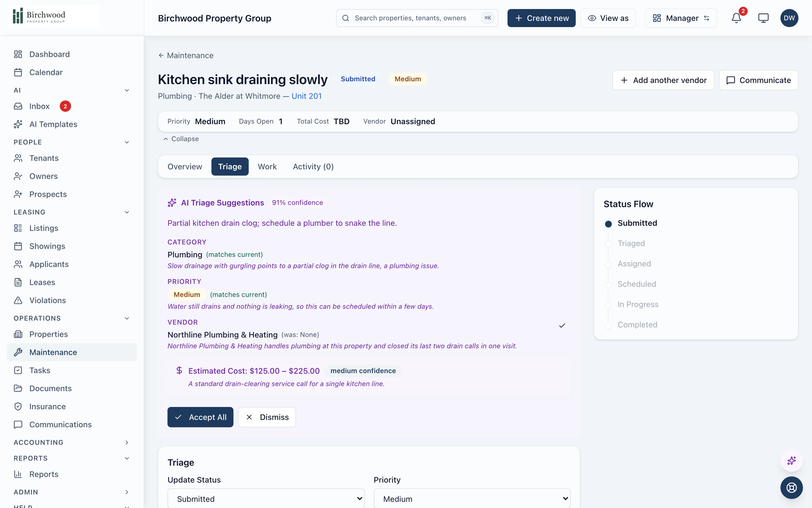Open the Activity (0) tab
Image resolution: width=812 pixels, height=508 pixels.
click(x=313, y=167)
